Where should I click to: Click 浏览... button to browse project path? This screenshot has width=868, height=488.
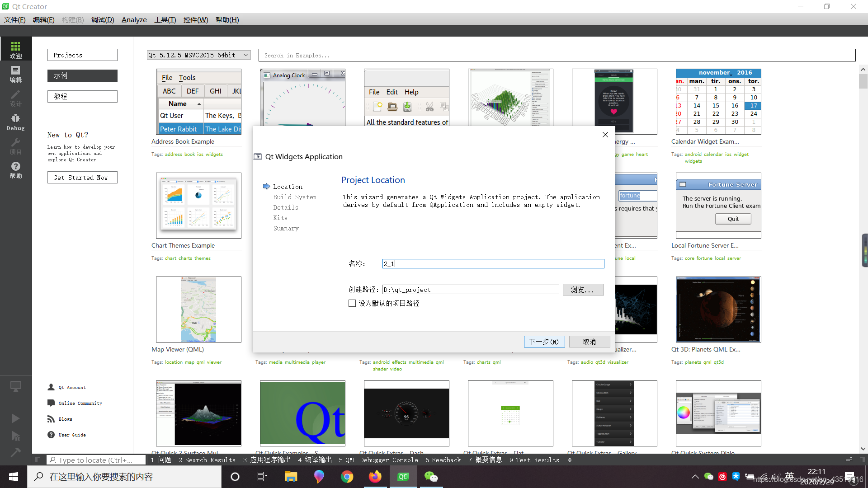582,289
